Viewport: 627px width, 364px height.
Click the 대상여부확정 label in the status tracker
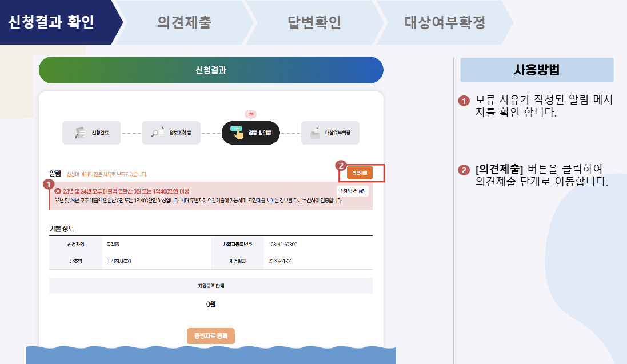pyautogui.click(x=337, y=133)
